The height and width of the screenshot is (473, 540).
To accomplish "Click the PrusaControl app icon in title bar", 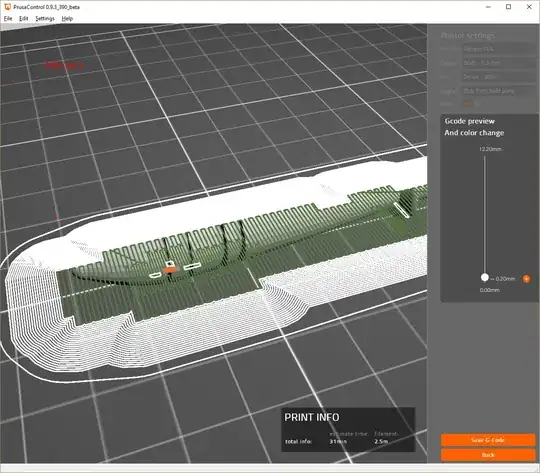I will 7,7.
